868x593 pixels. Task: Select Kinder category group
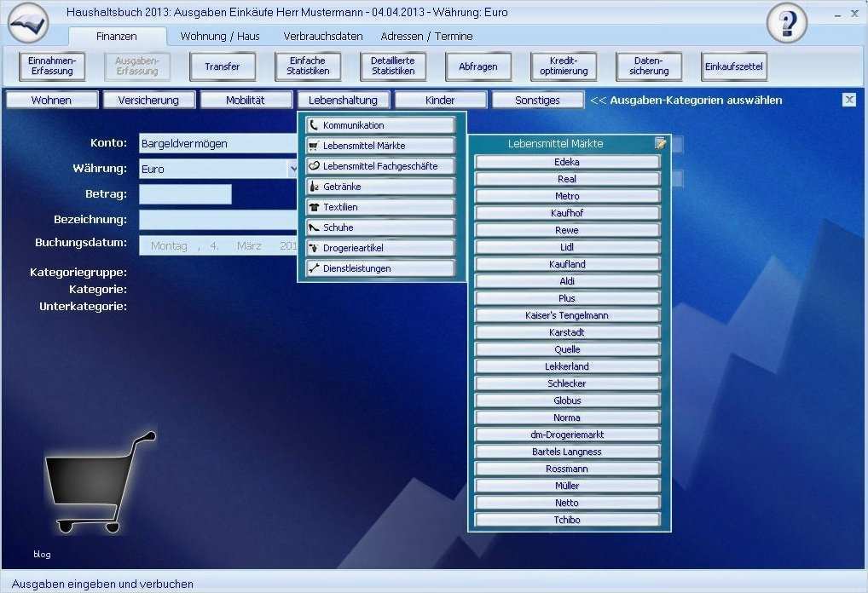pos(441,101)
